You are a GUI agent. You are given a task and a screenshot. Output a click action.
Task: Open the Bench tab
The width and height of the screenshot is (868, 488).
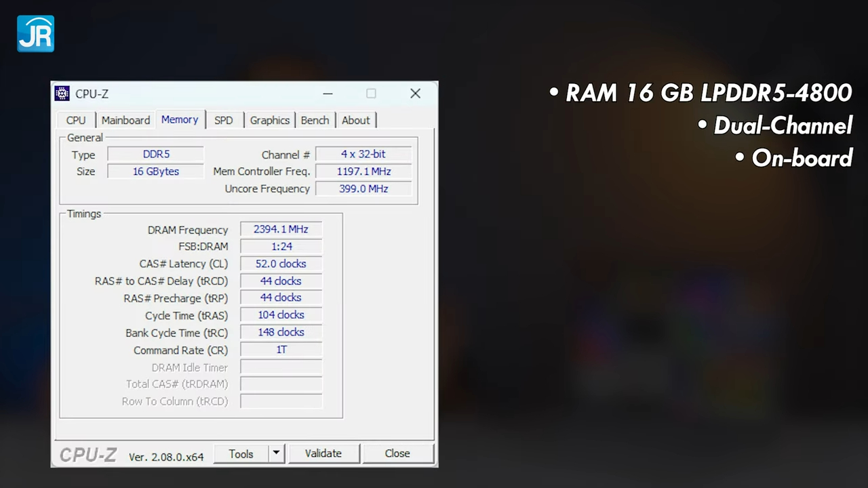315,120
